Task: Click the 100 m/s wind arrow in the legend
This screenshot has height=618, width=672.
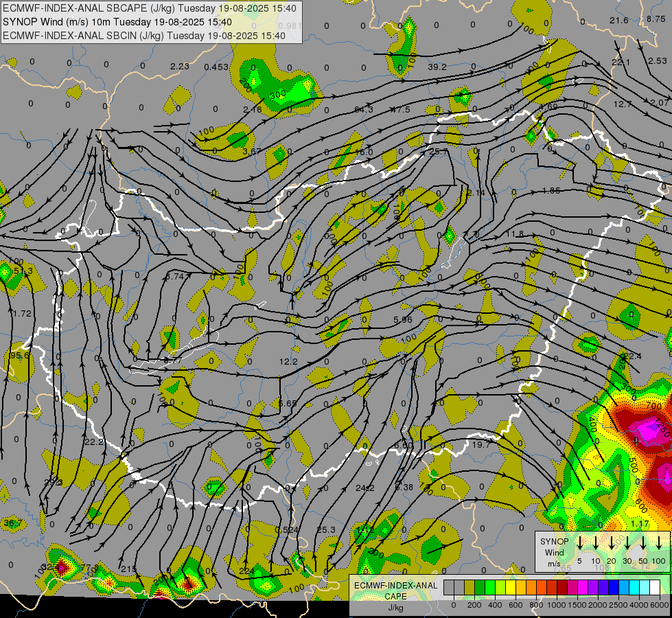Action: [x=659, y=542]
